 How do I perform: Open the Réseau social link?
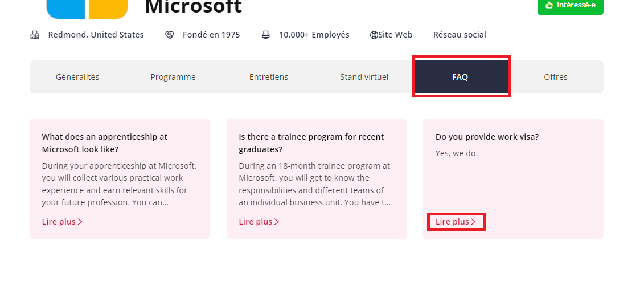coord(460,35)
